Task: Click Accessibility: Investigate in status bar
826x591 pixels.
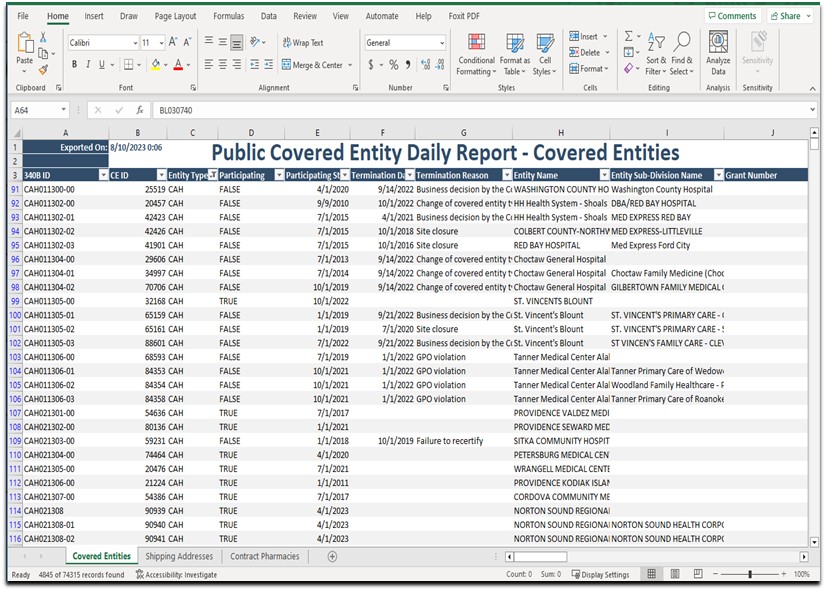Action: (x=176, y=574)
